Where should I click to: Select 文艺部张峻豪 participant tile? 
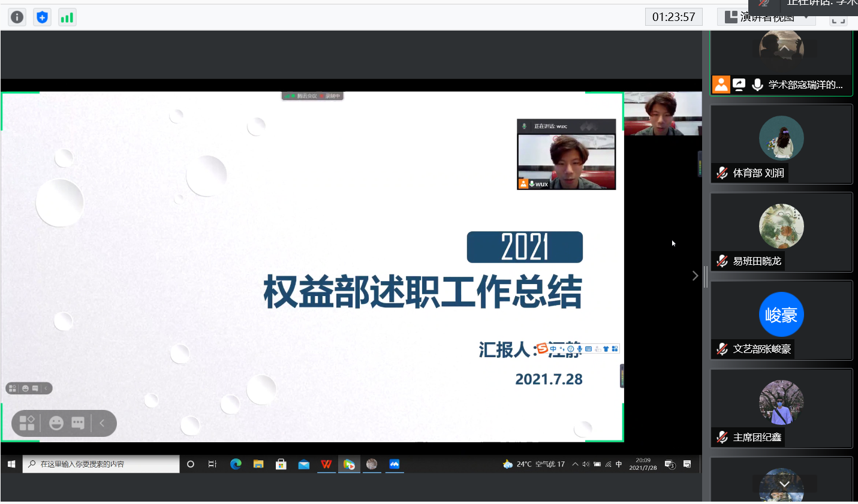pos(781,320)
